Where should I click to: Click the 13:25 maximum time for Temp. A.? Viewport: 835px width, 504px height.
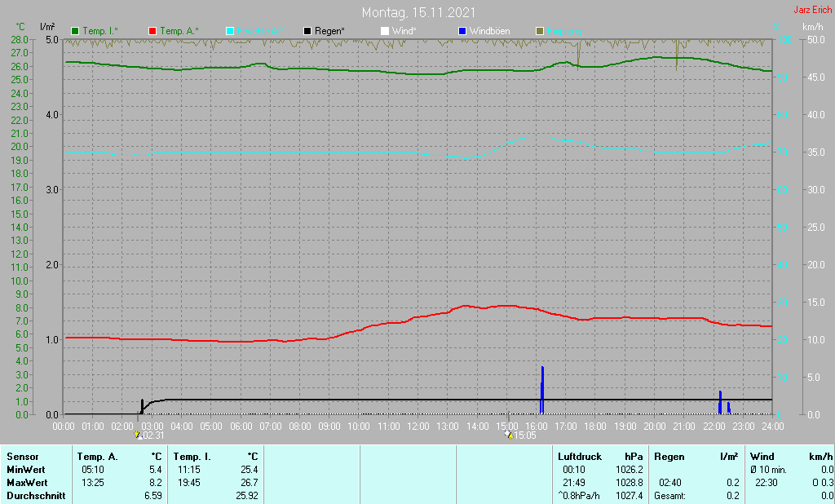(x=93, y=482)
